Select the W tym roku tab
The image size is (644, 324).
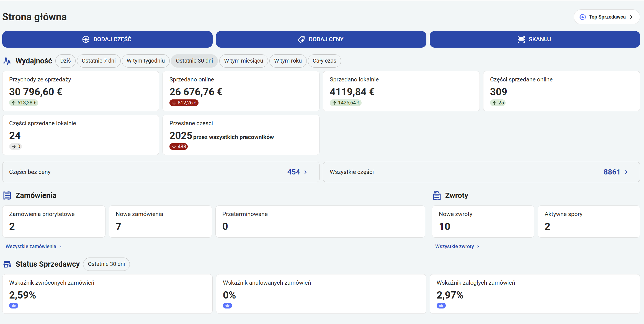click(288, 61)
